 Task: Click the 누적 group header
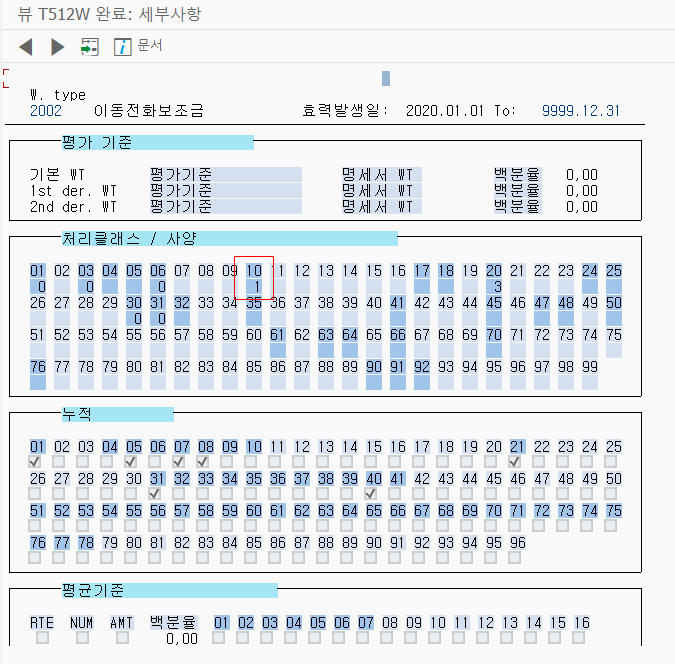(x=118, y=415)
